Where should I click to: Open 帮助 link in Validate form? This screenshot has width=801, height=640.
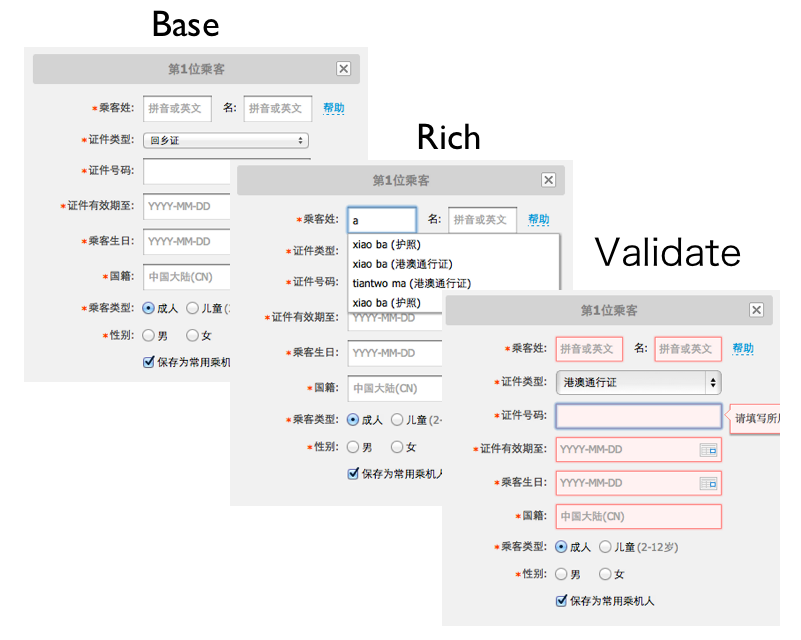point(743,349)
